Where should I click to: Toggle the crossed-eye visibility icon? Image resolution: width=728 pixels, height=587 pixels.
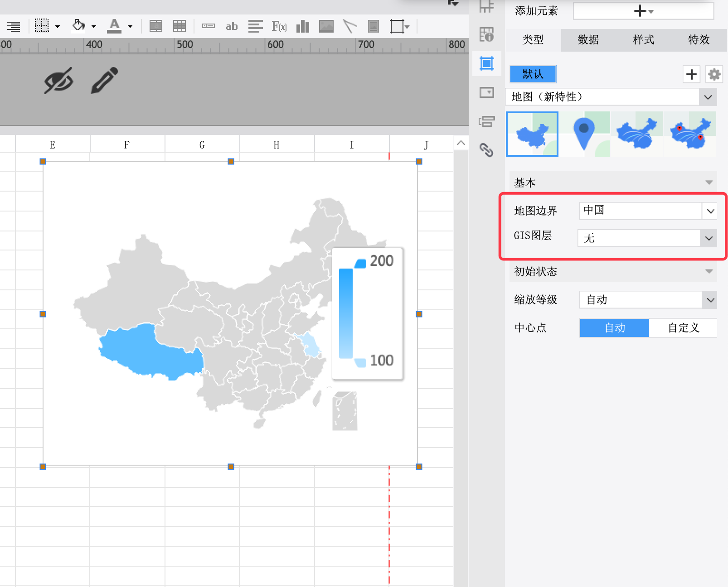pos(59,81)
